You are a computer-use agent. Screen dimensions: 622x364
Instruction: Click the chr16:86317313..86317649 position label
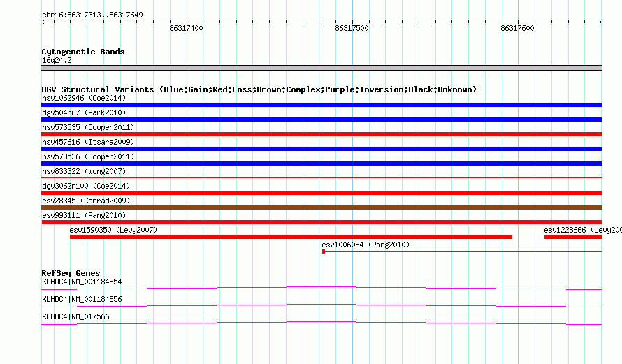coord(92,15)
